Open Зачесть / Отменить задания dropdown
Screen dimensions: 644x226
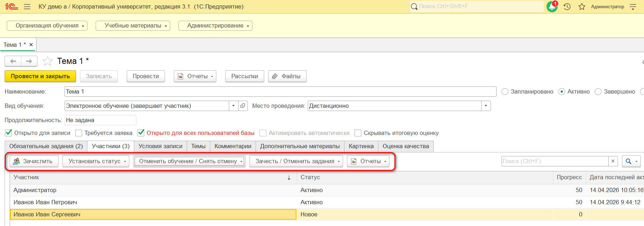pyautogui.click(x=296, y=161)
